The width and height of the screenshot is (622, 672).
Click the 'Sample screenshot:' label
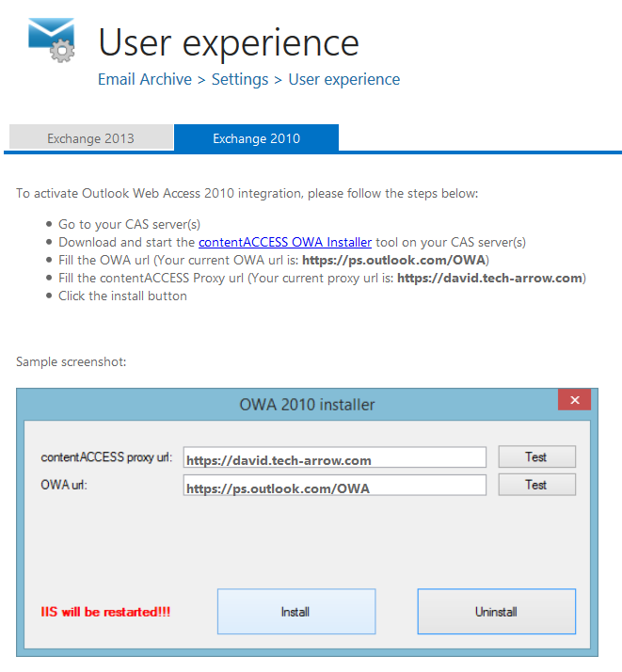pyautogui.click(x=72, y=361)
